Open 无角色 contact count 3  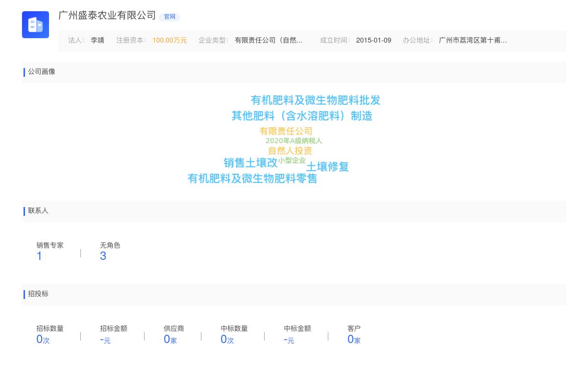(103, 256)
